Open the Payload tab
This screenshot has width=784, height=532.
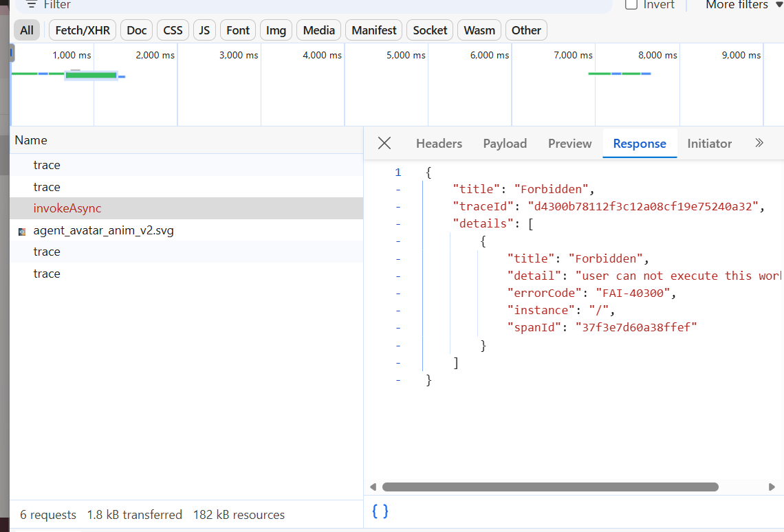coord(505,144)
